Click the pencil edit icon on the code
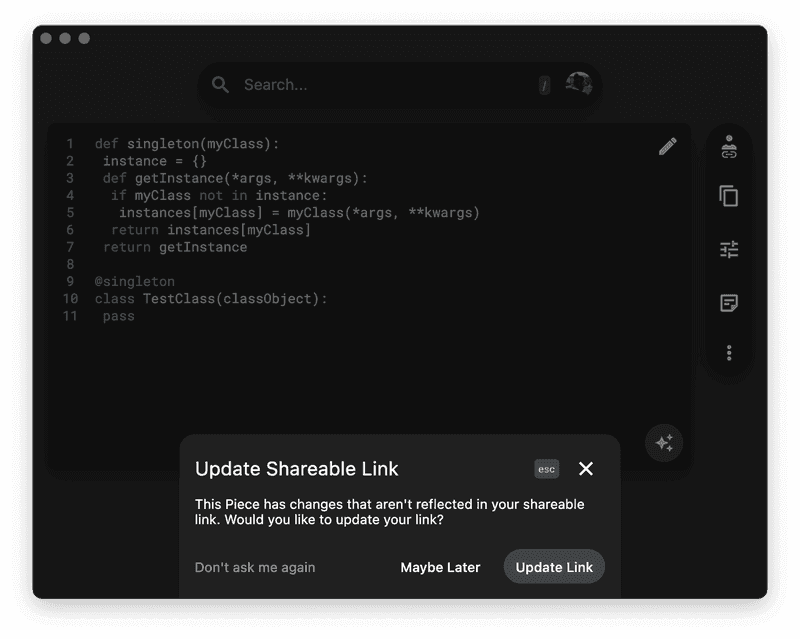 pyautogui.click(x=666, y=145)
